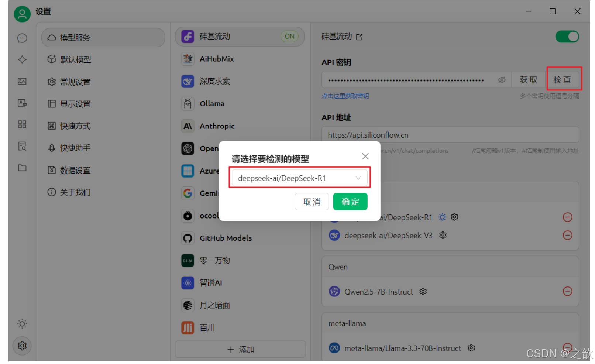The width and height of the screenshot is (595, 364).
Task: Click the green user avatar icon
Action: pos(22,14)
